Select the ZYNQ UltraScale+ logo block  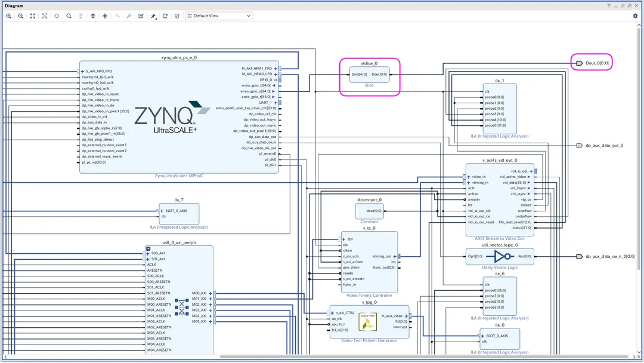[172, 117]
